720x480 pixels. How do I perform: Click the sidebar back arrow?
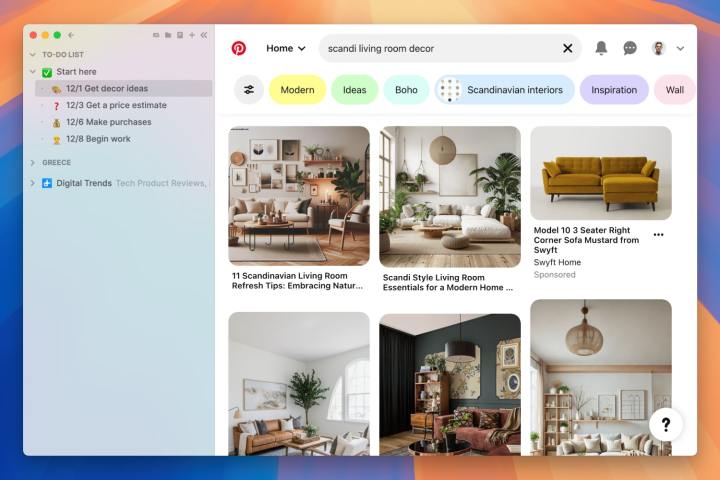click(71, 35)
